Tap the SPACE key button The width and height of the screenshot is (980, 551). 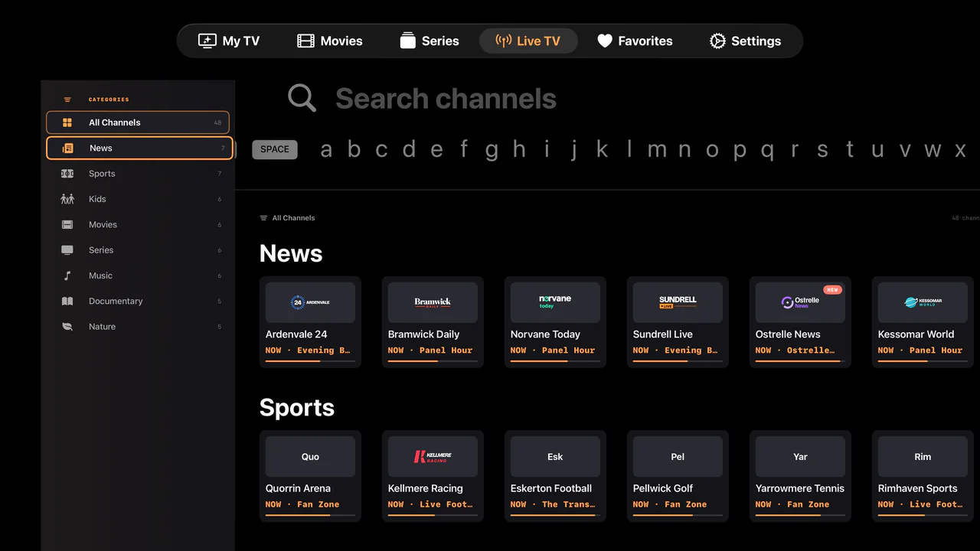[275, 149]
